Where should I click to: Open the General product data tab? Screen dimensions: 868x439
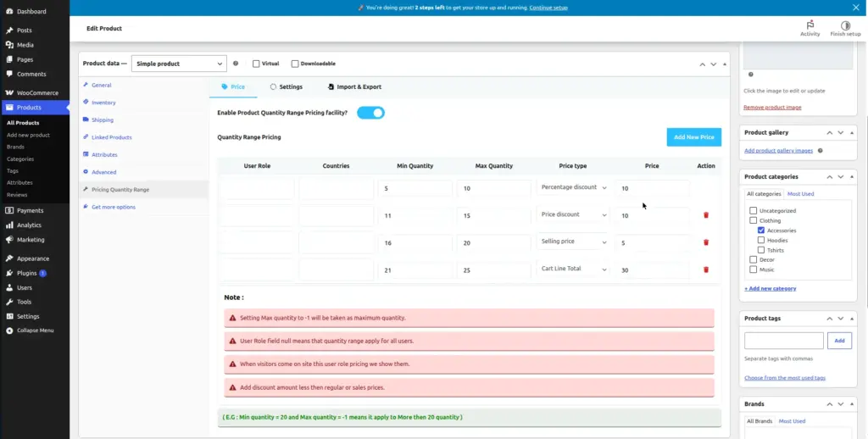(102, 86)
